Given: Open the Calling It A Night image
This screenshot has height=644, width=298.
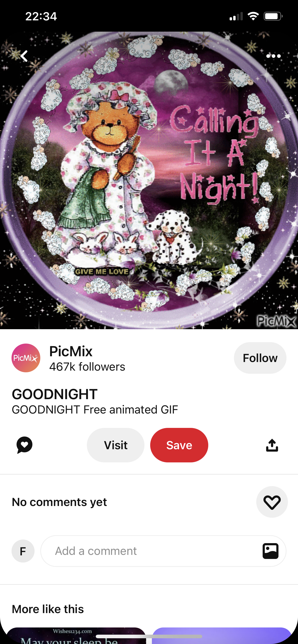Looking at the screenshot, I should point(149,180).
